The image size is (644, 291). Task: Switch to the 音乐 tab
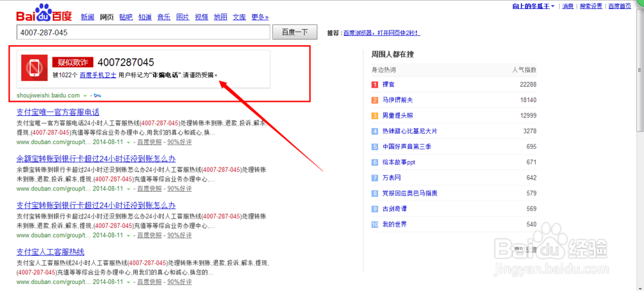click(164, 17)
